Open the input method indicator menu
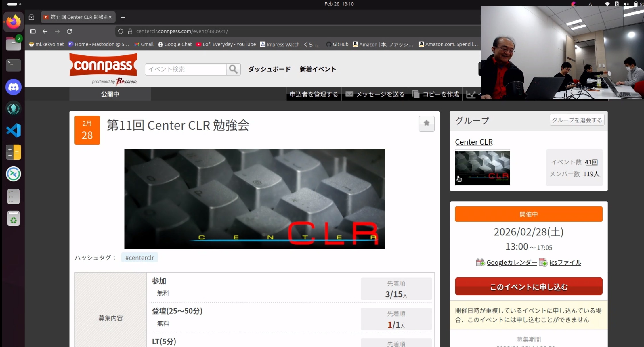 pos(590,4)
